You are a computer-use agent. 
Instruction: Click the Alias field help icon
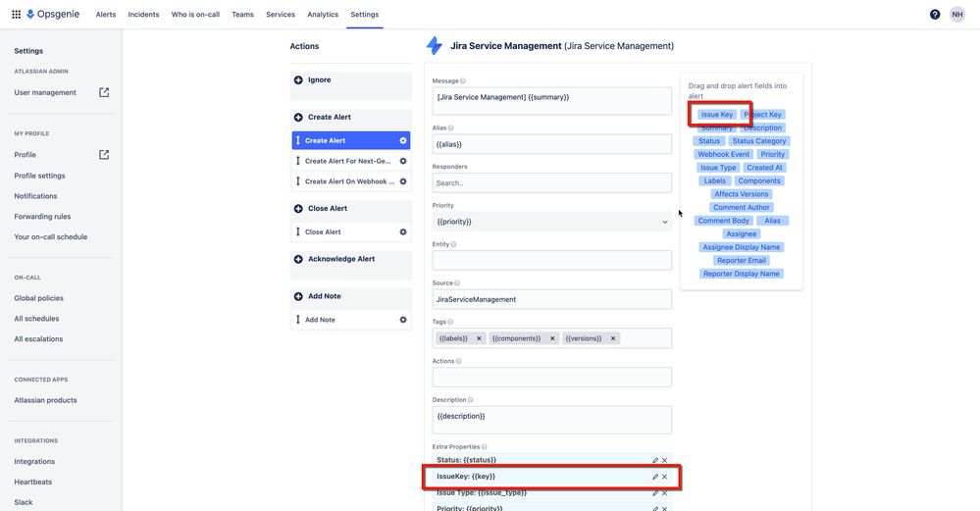(450, 128)
